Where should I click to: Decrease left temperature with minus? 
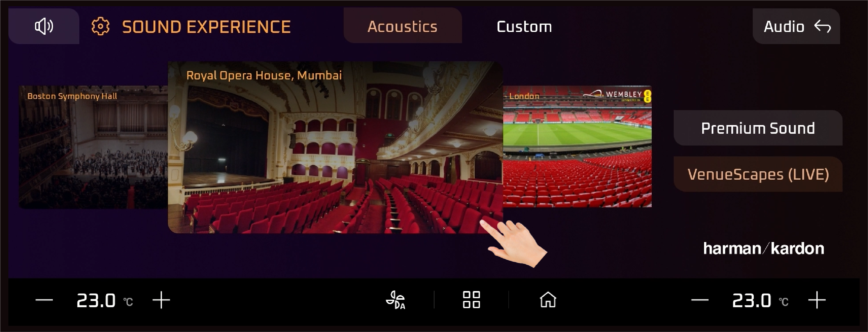click(x=44, y=300)
